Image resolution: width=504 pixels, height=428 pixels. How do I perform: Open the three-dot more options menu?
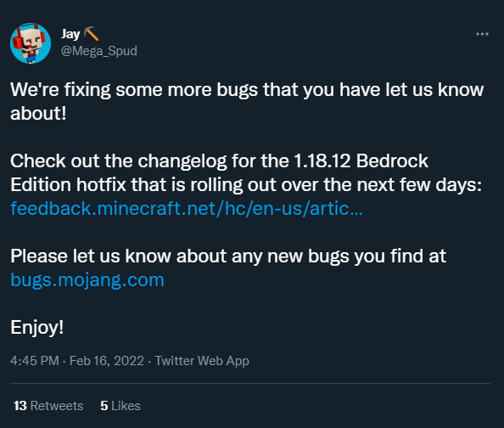(x=482, y=34)
